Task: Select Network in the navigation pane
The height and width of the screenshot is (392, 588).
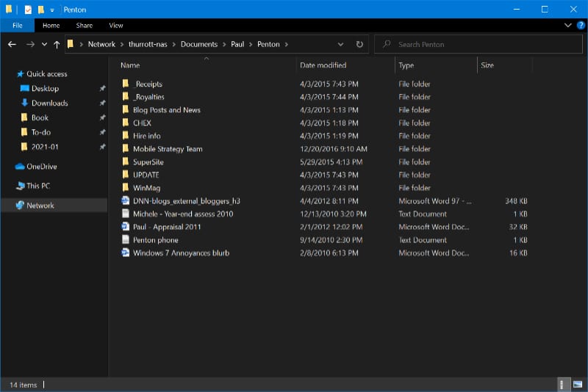Action: [40, 206]
